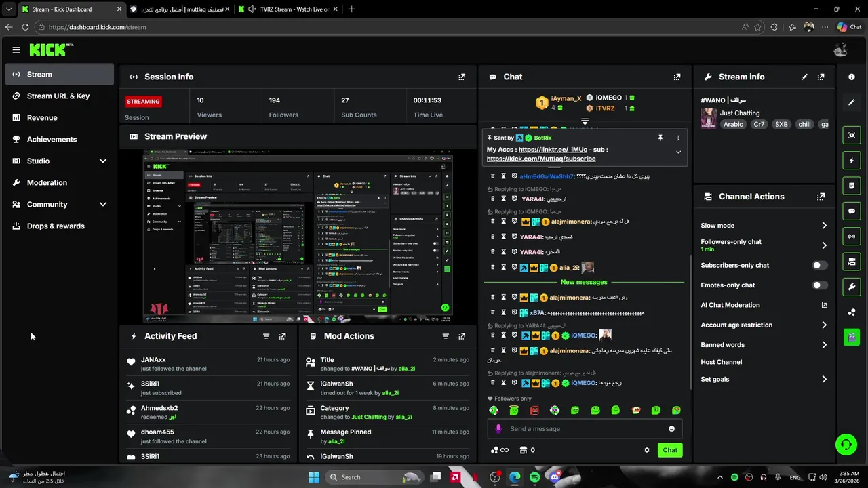Viewport: 868px width, 488px height.
Task: Click the clapperboard icon in right sidebar
Action: pos(852,337)
